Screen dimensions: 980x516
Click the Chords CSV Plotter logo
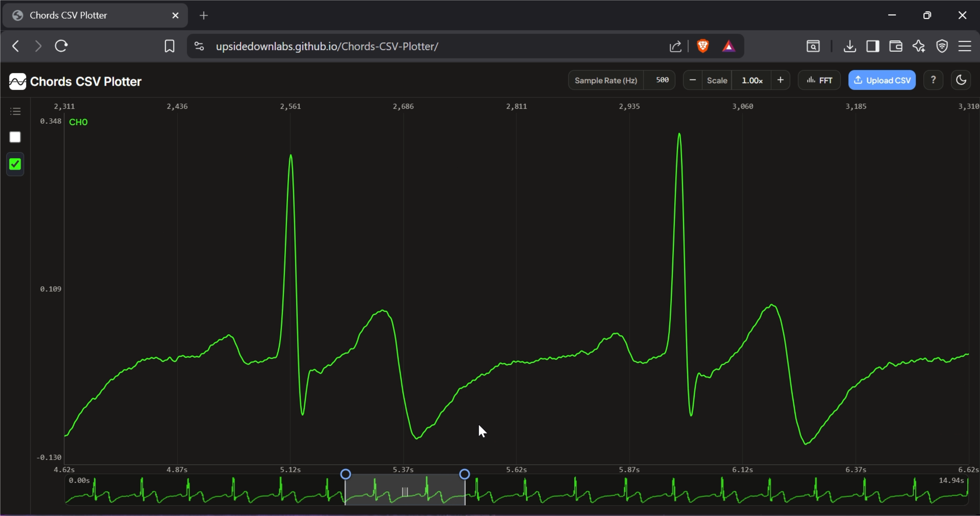[18, 81]
